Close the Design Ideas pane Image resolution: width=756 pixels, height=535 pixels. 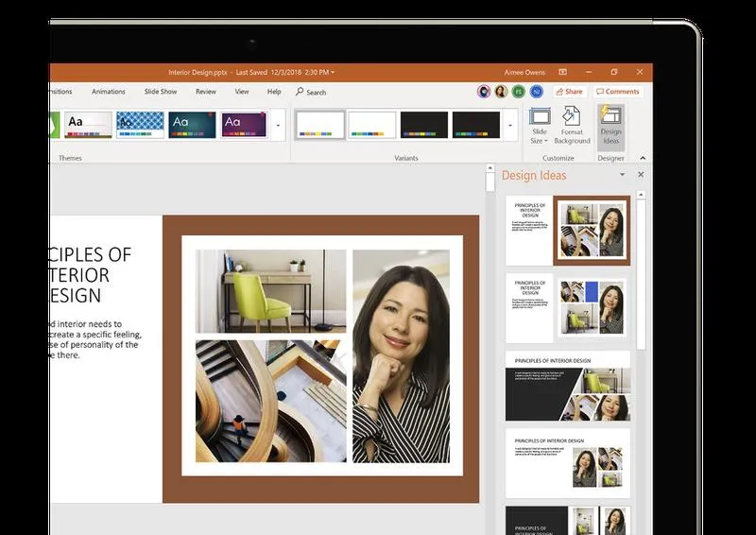[x=641, y=175]
